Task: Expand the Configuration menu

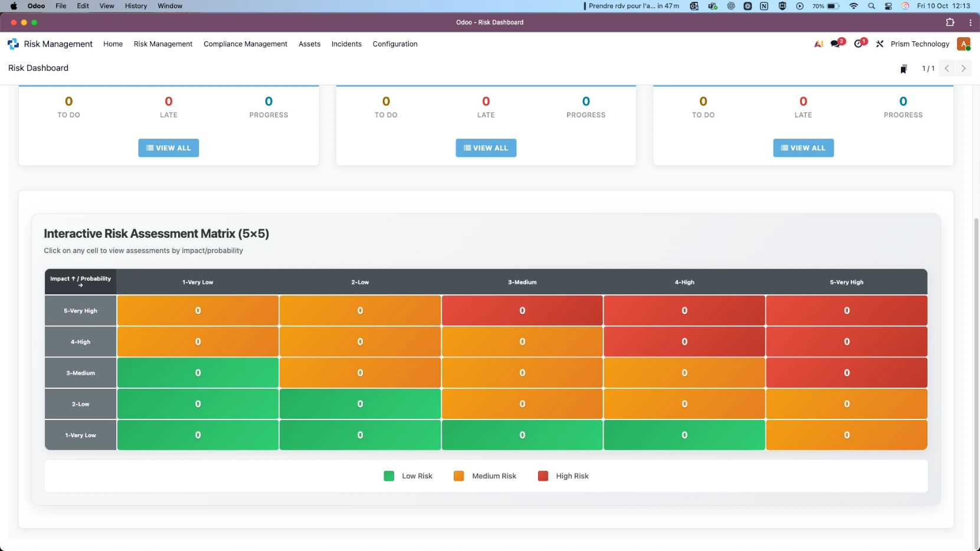Action: [395, 44]
